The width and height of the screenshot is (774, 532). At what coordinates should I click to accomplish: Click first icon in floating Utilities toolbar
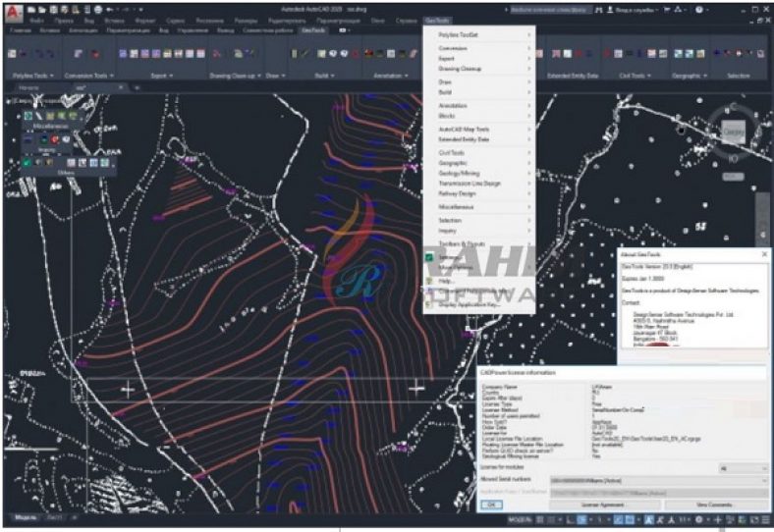[28, 162]
